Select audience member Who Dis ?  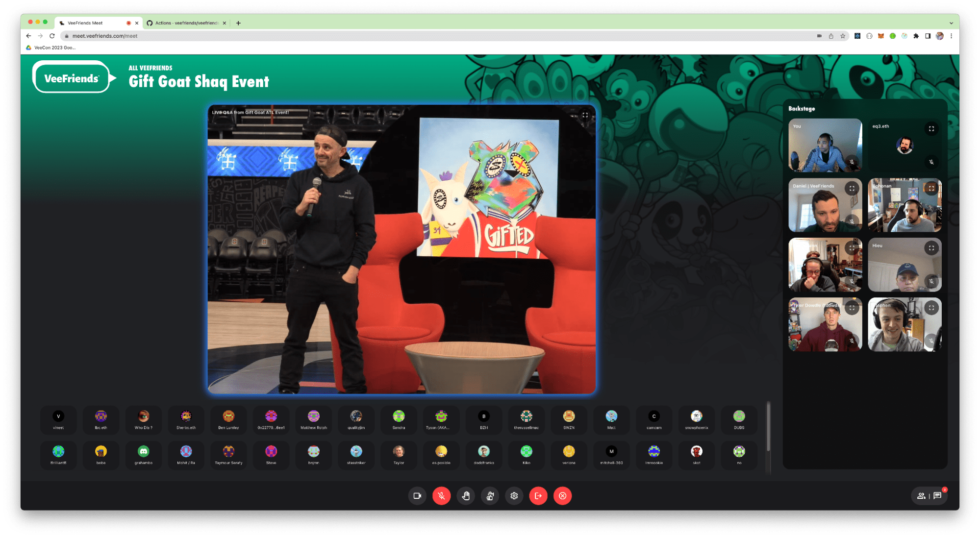point(144,420)
